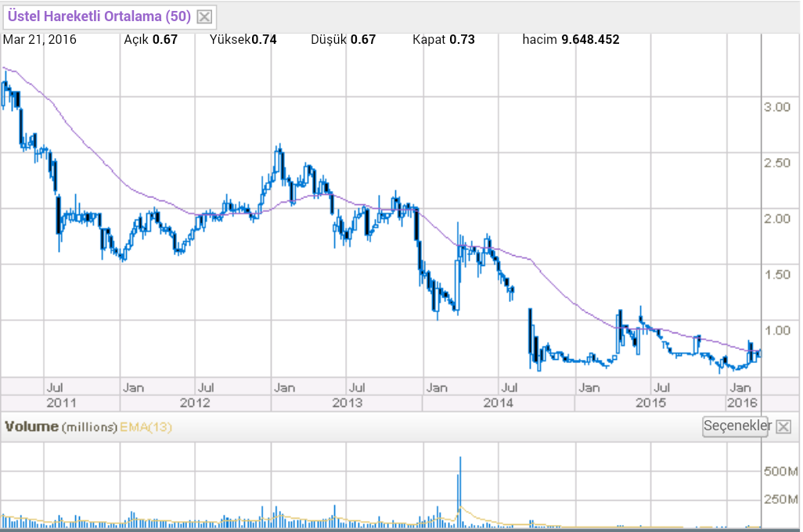Choose the 2014 year on the time axis
Image resolution: width=803 pixels, height=532 pixels.
(x=498, y=403)
